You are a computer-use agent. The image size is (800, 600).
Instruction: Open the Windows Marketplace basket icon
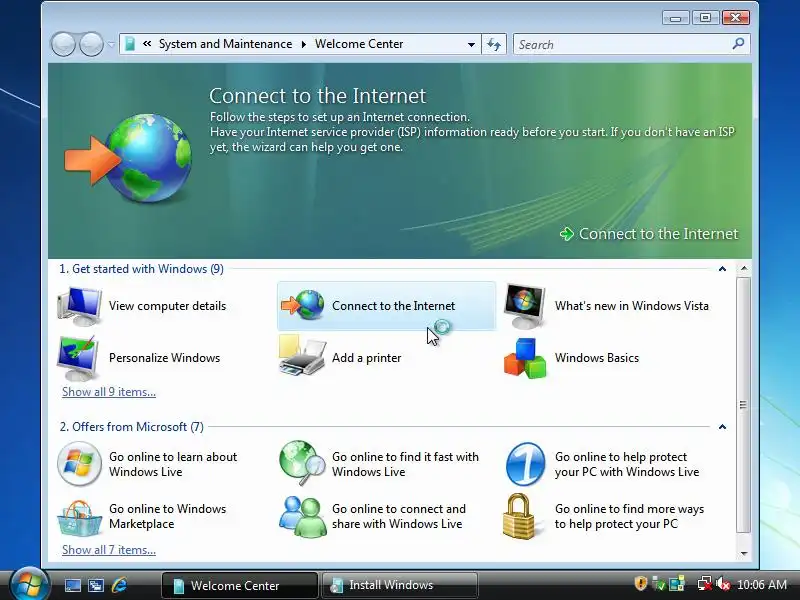79,517
